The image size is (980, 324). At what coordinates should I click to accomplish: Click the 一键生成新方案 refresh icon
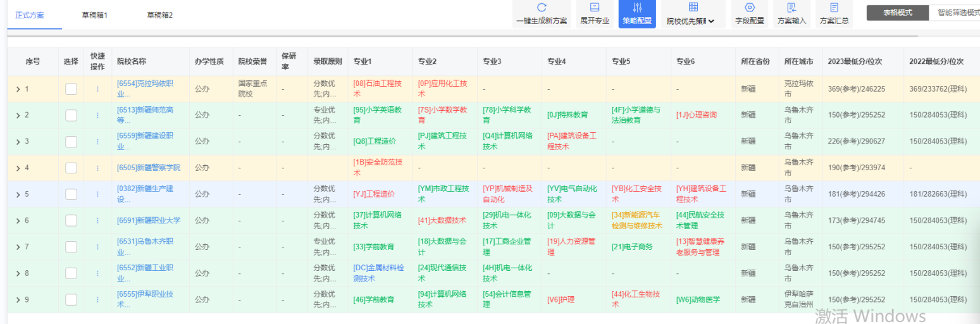(542, 8)
